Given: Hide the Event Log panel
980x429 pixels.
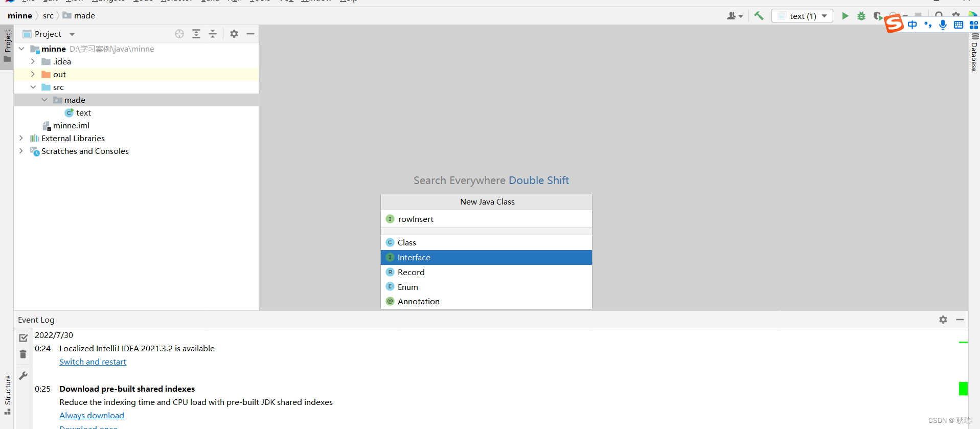Looking at the screenshot, I should [x=960, y=320].
